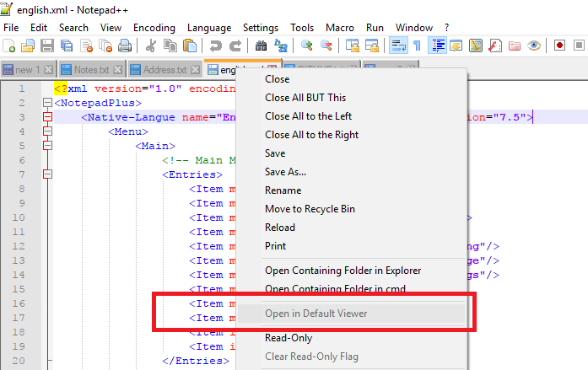Image resolution: width=588 pixels, height=370 pixels.
Task: Open the Run menu
Action: click(x=375, y=28)
